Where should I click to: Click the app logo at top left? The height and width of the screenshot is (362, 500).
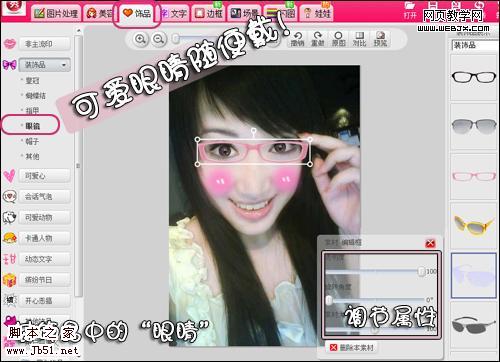pyautogui.click(x=13, y=7)
